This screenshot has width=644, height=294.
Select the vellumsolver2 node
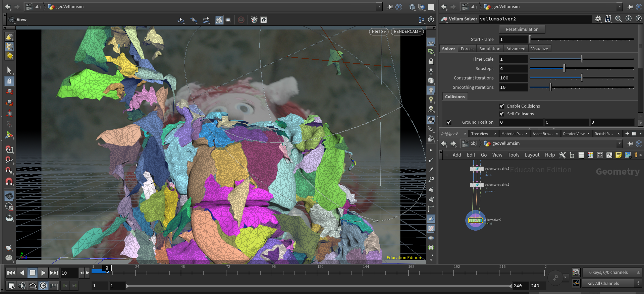click(475, 220)
